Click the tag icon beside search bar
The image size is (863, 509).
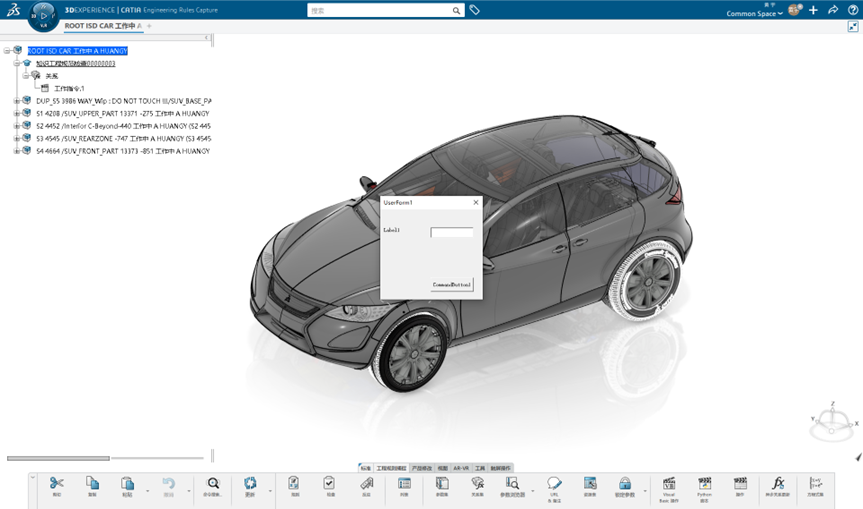474,10
